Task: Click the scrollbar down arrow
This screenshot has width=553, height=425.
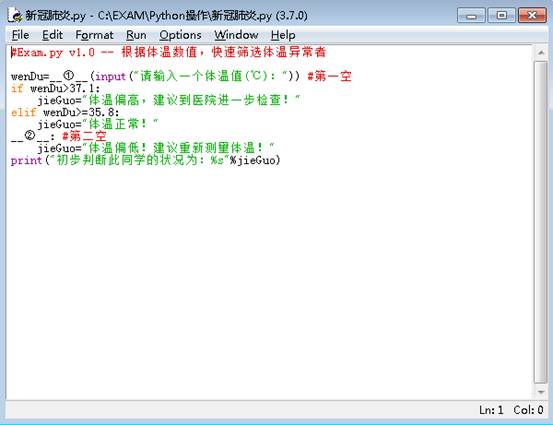Action: [x=541, y=392]
